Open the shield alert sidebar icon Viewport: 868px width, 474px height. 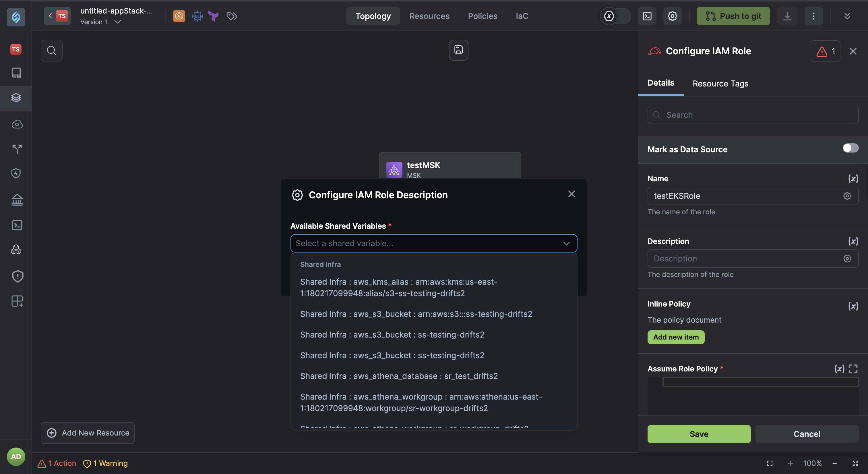tap(17, 276)
